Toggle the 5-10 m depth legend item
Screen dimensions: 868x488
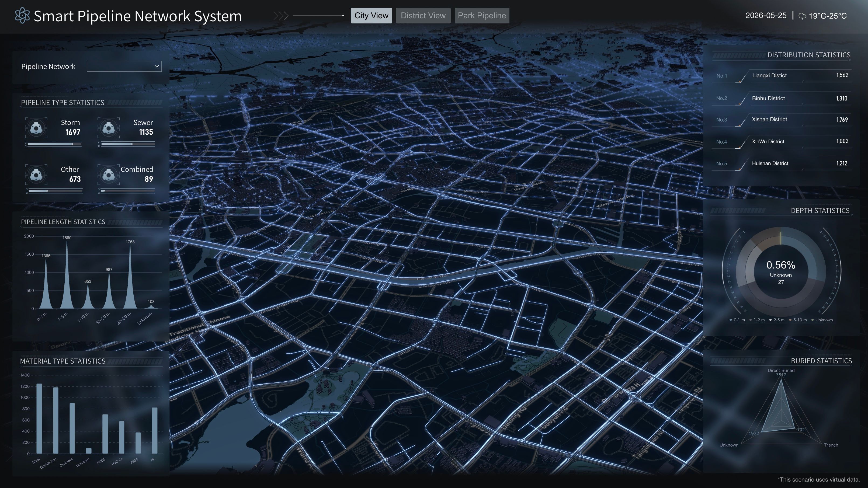pos(798,320)
